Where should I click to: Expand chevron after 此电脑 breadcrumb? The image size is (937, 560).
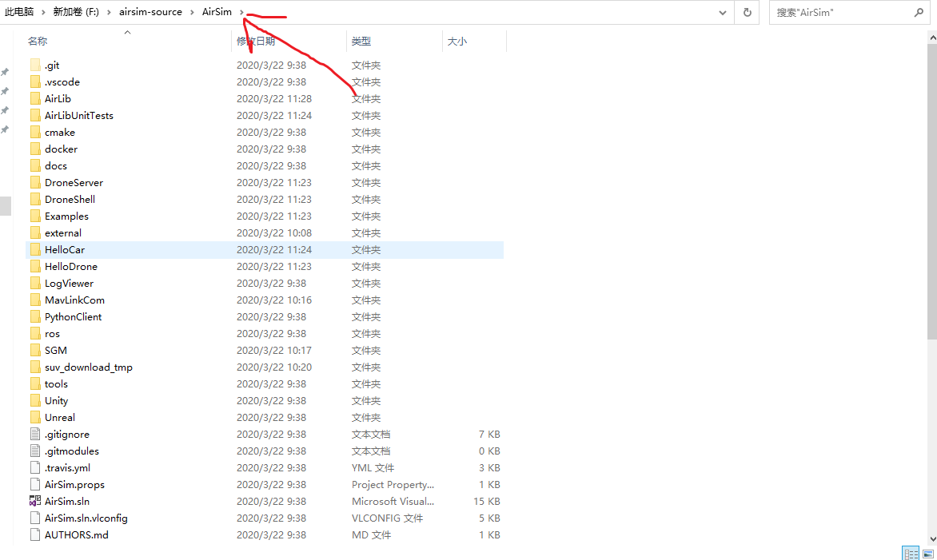43,12
